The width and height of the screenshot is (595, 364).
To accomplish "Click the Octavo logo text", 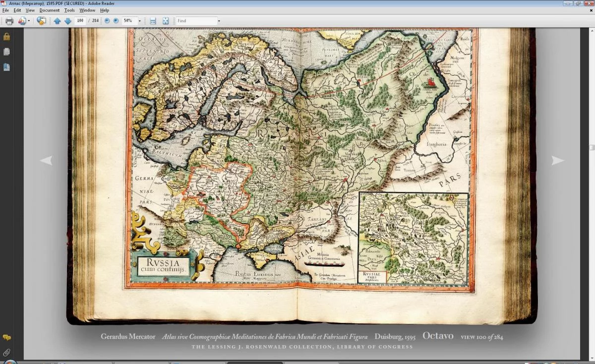I will coord(438,336).
